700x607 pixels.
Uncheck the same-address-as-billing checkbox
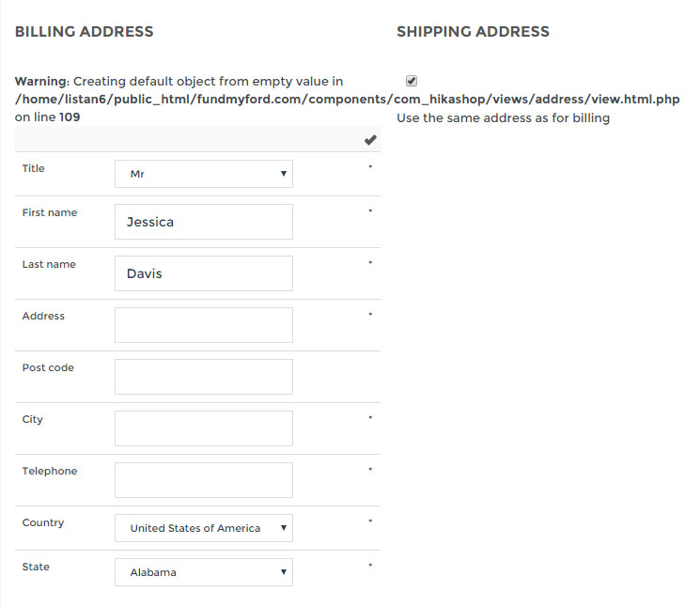coord(412,81)
